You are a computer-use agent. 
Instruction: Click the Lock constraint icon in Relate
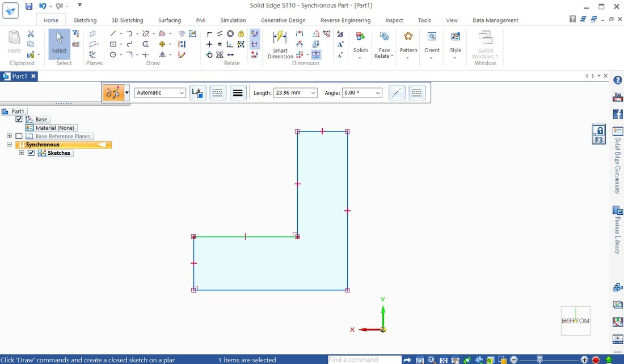241,34
